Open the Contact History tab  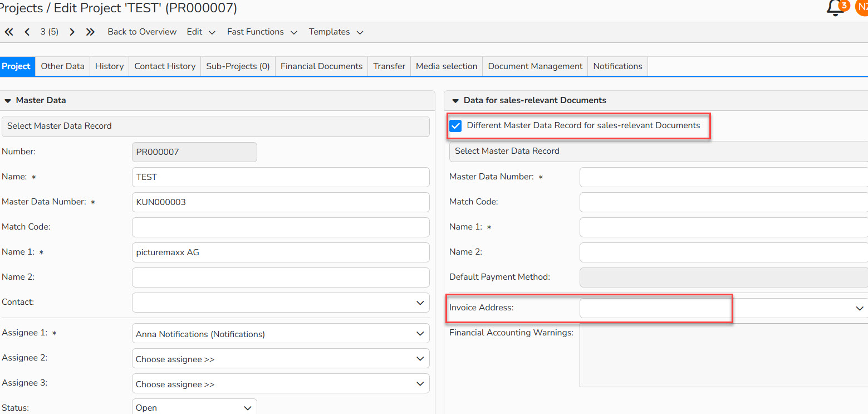coord(165,66)
